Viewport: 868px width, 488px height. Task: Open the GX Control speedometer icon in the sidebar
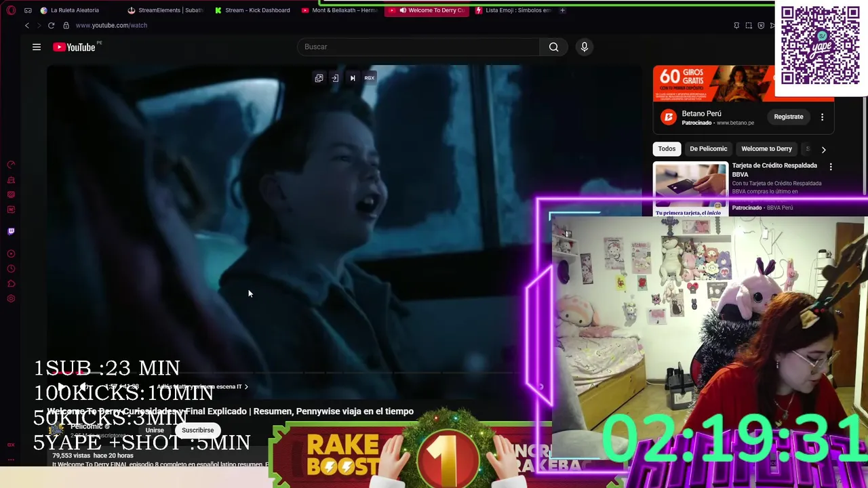11,165
